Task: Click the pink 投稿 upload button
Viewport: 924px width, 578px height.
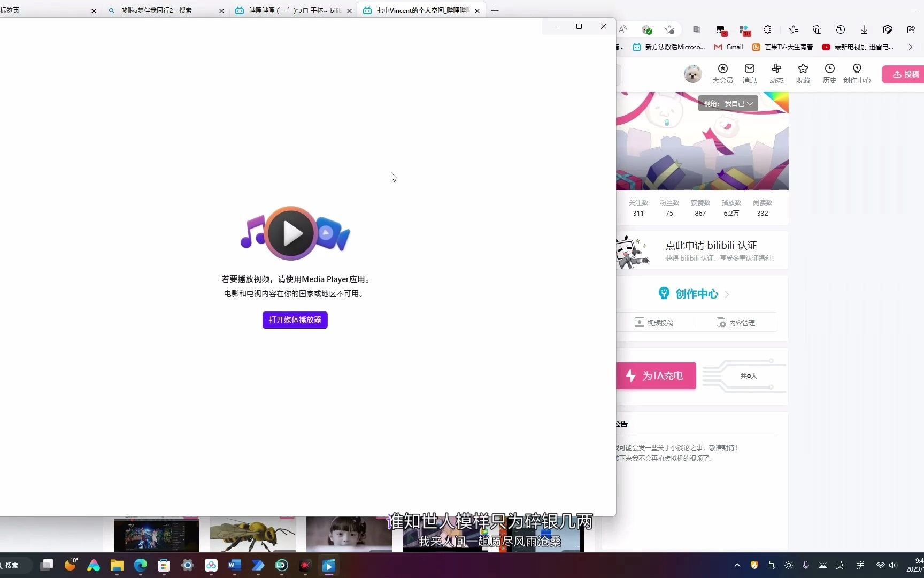Action: click(904, 74)
